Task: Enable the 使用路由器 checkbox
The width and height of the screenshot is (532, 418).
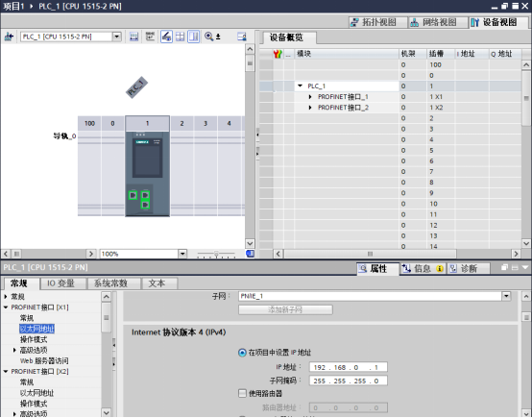Action: (242, 394)
